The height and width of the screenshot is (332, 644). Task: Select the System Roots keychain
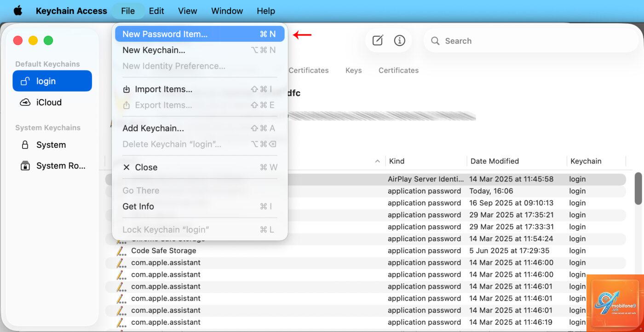click(52, 166)
